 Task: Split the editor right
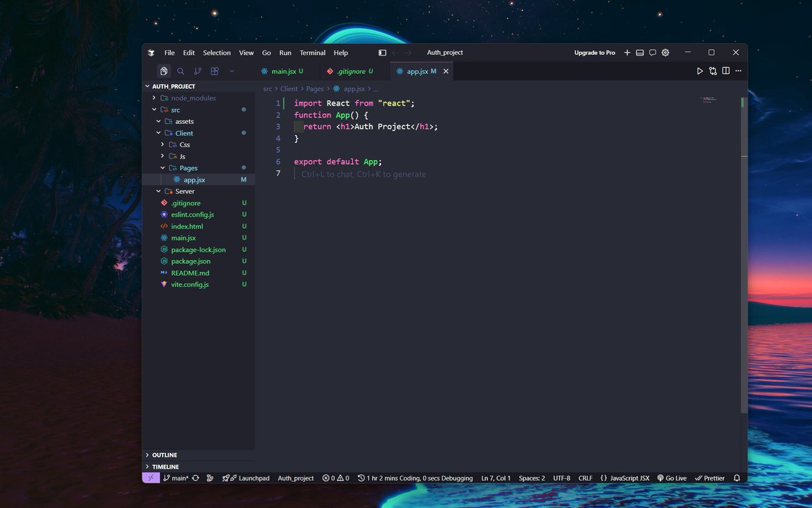tap(725, 71)
